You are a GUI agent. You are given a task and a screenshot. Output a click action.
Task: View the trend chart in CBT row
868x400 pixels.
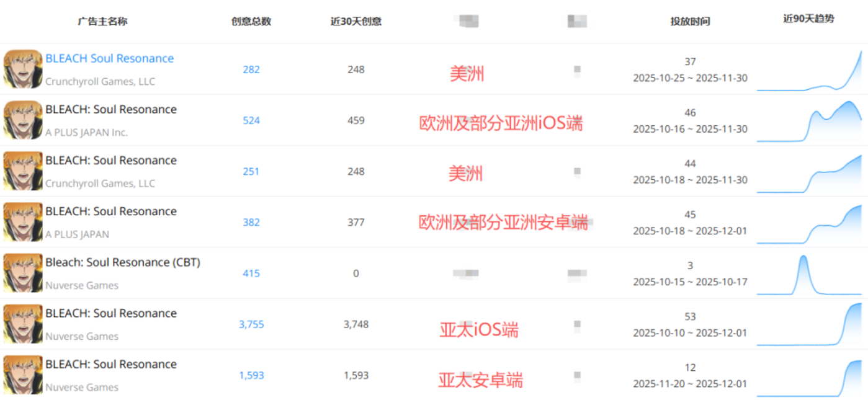[809, 274]
